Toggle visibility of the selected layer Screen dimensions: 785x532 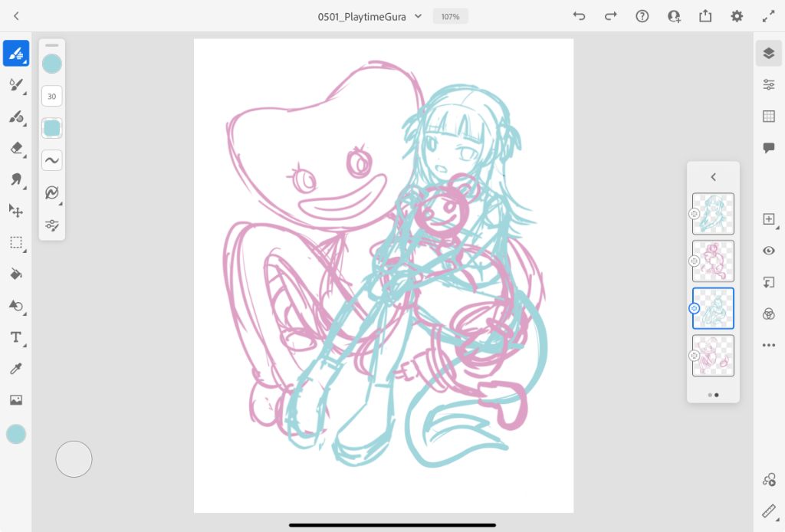click(x=769, y=251)
